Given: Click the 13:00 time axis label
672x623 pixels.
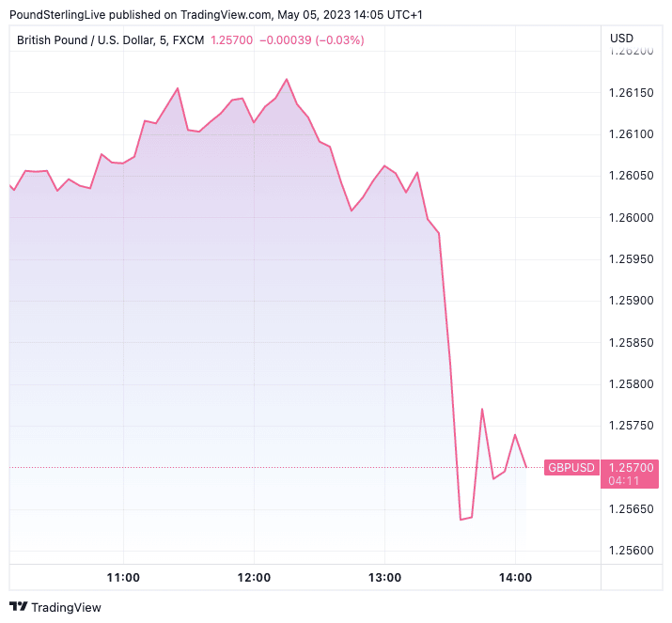Looking at the screenshot, I should [x=384, y=577].
